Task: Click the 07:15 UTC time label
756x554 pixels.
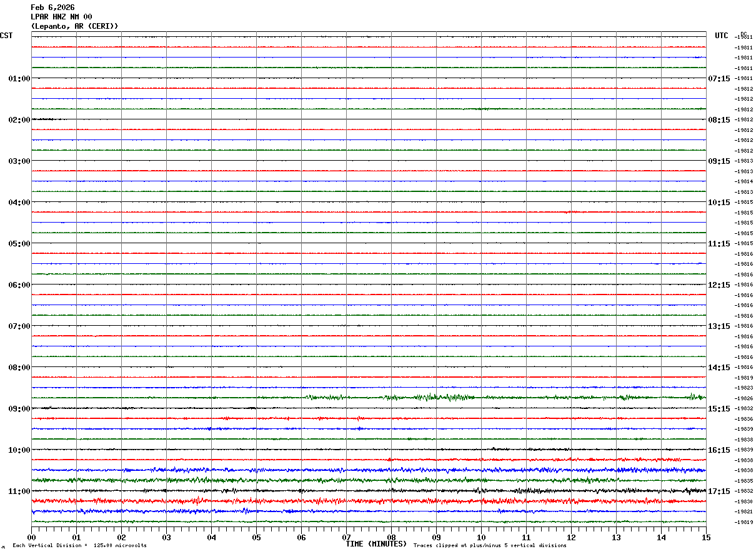Action: [719, 79]
